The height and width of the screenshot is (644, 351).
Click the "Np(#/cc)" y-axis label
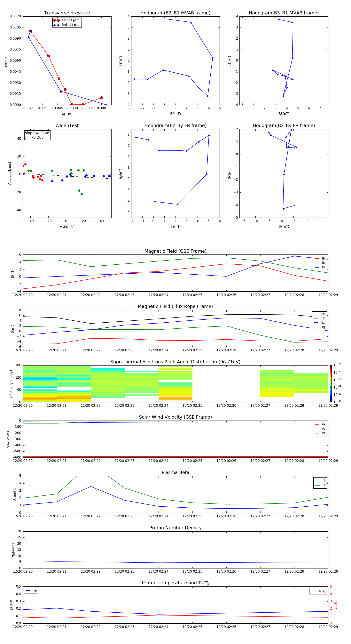pyautogui.click(x=13, y=550)
